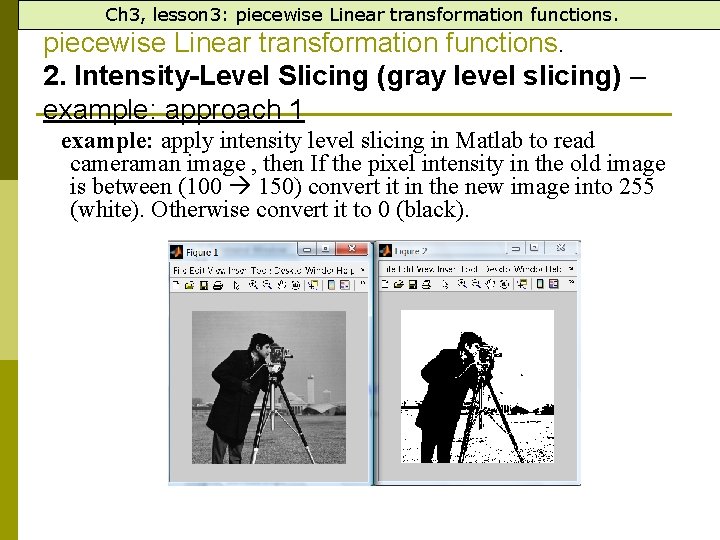Expand Figure 1 menu bar overflow arrow

(363, 270)
